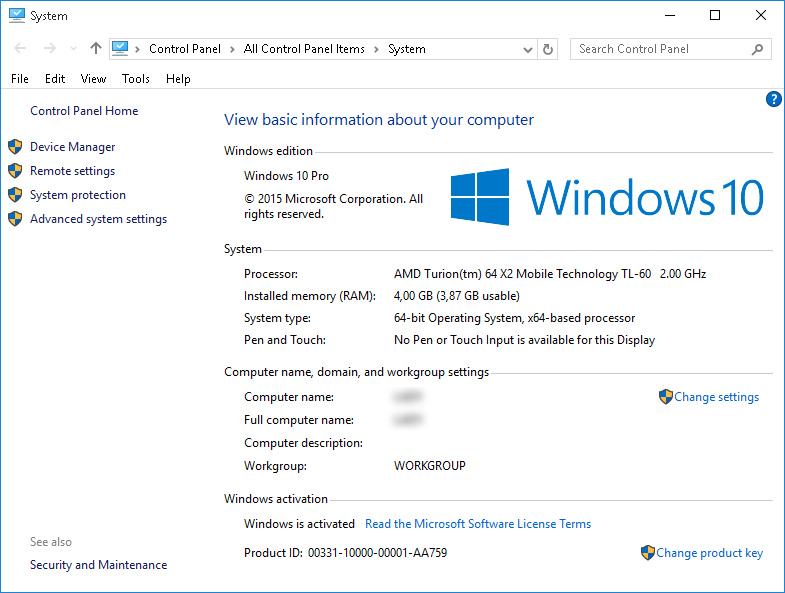Open the Help menu
785x593 pixels.
tap(178, 79)
